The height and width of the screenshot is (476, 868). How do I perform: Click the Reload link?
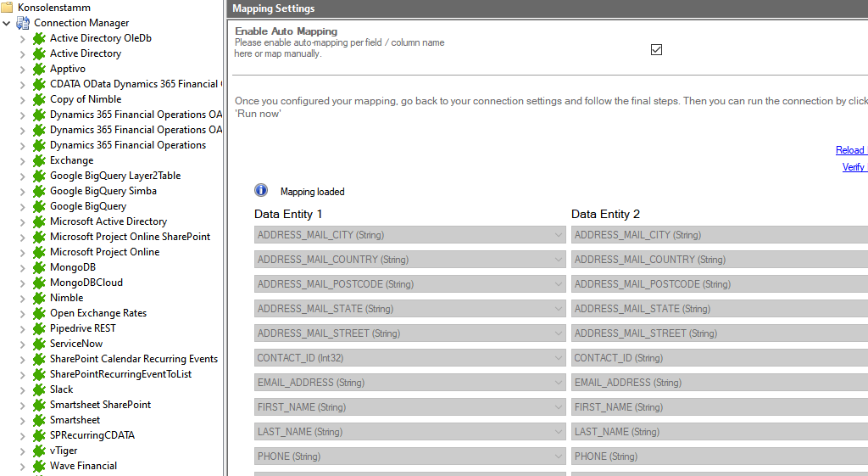point(850,150)
